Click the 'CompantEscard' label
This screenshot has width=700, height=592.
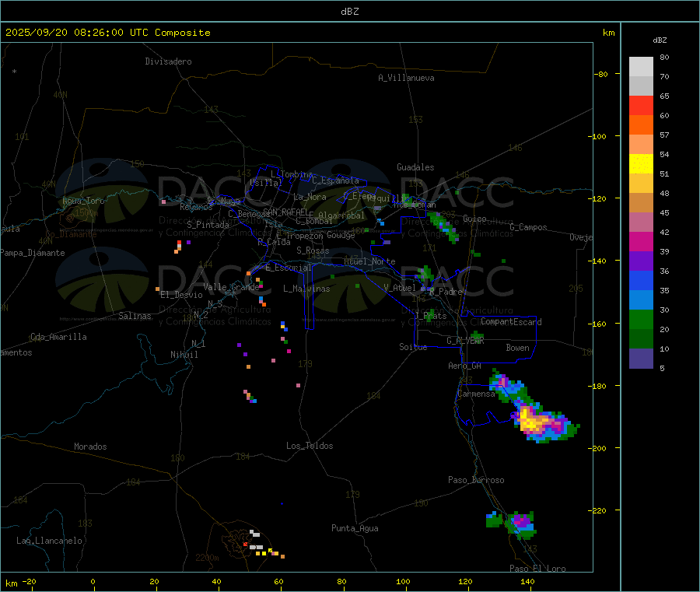coord(511,321)
